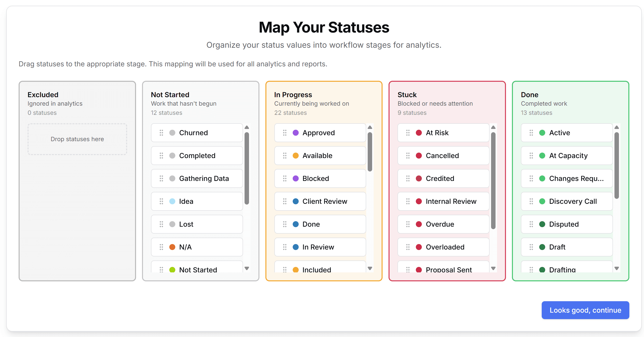Screen dimensions: 644x337
Task: Select the Cancelled status card
Action: 443,155
